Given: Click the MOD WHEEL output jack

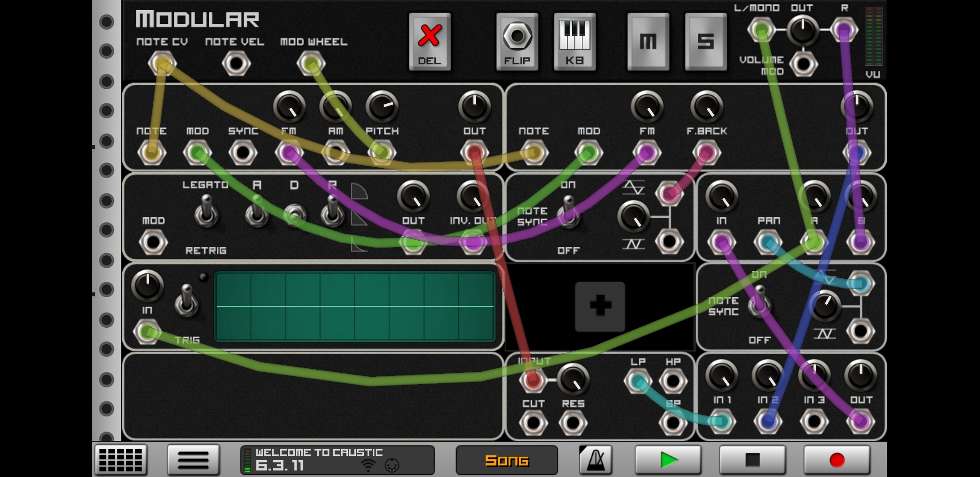Looking at the screenshot, I should pos(311,64).
